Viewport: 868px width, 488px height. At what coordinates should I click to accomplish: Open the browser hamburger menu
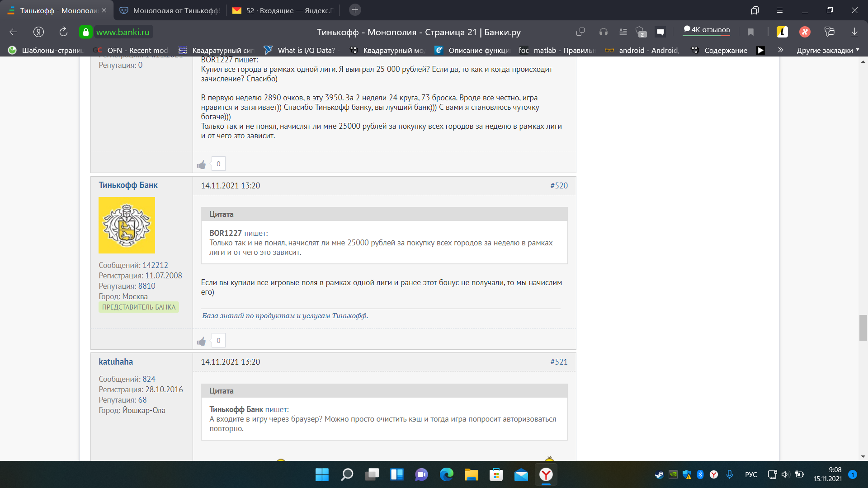[x=780, y=10]
